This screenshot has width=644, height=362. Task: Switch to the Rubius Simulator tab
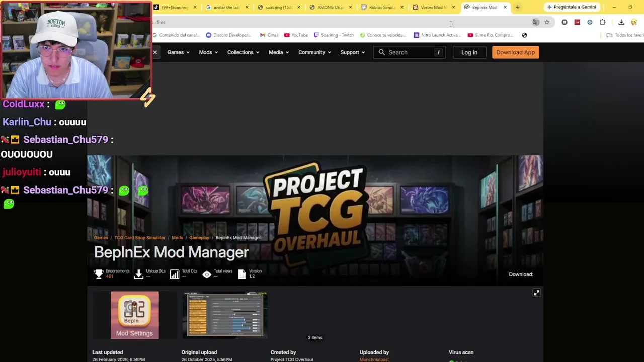381,7
